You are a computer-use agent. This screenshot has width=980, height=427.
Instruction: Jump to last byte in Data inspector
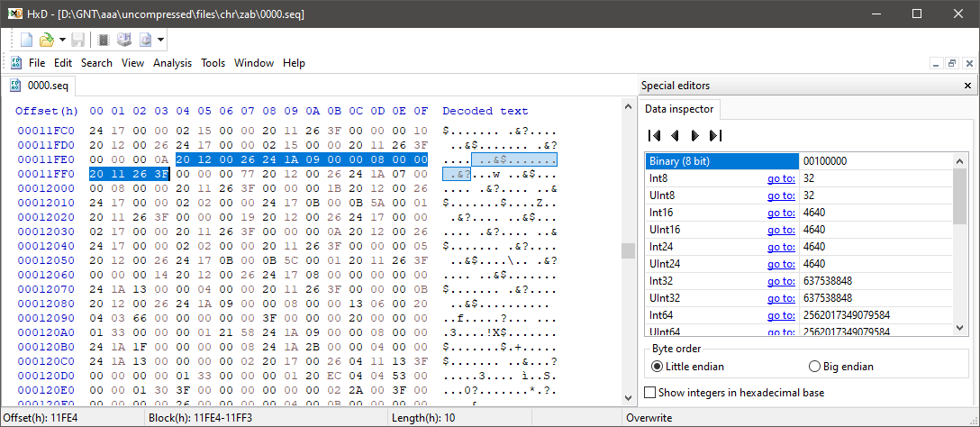(x=715, y=135)
